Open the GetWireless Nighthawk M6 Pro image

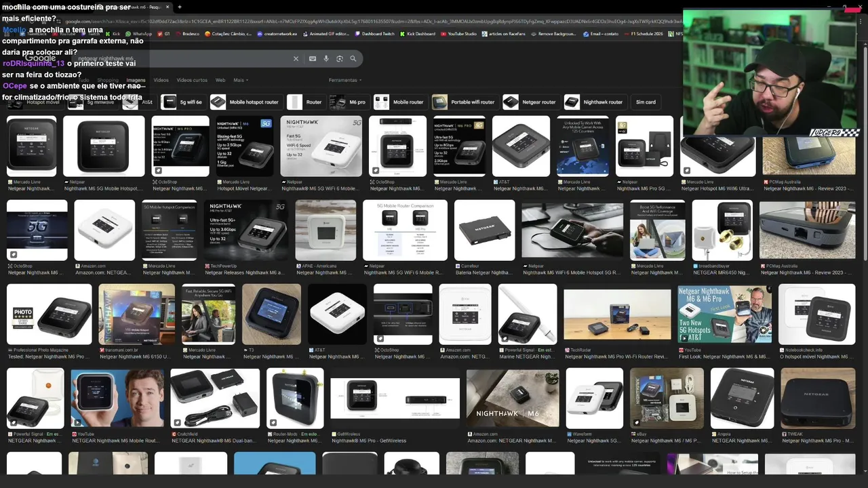pos(395,399)
